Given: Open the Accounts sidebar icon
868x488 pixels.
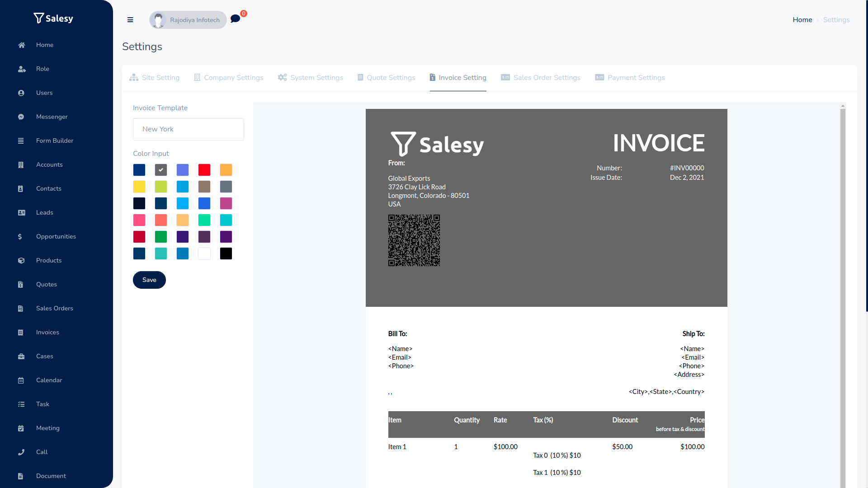Looking at the screenshot, I should click(21, 164).
